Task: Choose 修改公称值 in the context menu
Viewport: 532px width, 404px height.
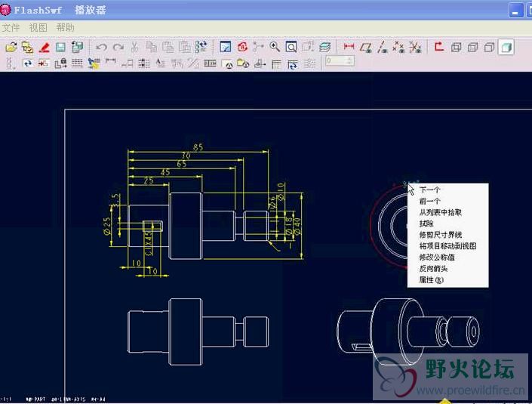Action: pyautogui.click(x=437, y=257)
